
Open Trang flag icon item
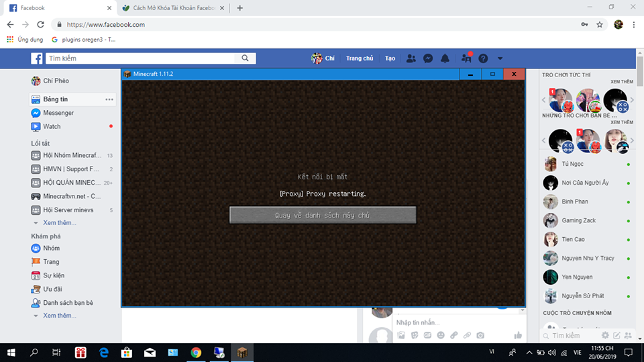tap(45, 262)
